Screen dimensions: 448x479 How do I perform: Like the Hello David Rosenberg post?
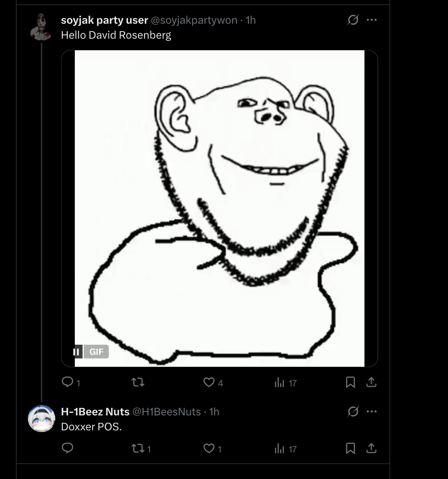click(x=209, y=382)
